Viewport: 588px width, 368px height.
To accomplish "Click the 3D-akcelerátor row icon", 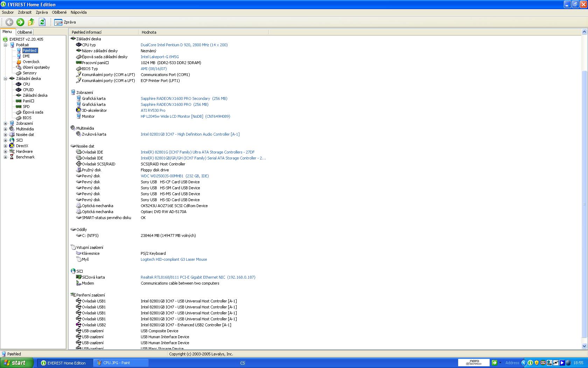I will coord(79,110).
